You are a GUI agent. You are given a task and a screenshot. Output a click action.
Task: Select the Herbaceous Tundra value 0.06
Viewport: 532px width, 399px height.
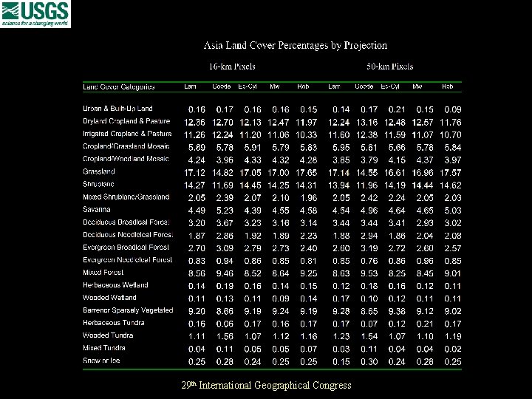(225, 324)
